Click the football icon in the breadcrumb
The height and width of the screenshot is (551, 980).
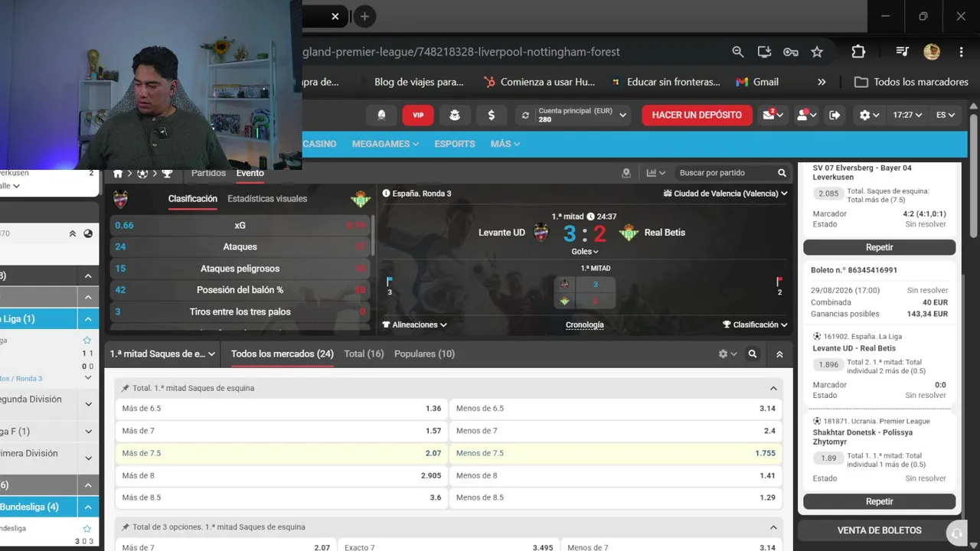[x=142, y=174]
